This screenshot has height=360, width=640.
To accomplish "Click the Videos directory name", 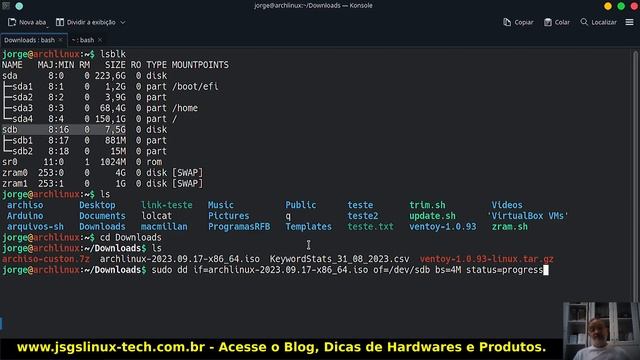I will [507, 205].
